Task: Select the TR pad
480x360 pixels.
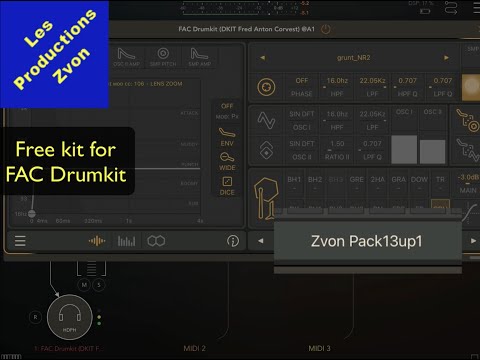Action: (440, 184)
